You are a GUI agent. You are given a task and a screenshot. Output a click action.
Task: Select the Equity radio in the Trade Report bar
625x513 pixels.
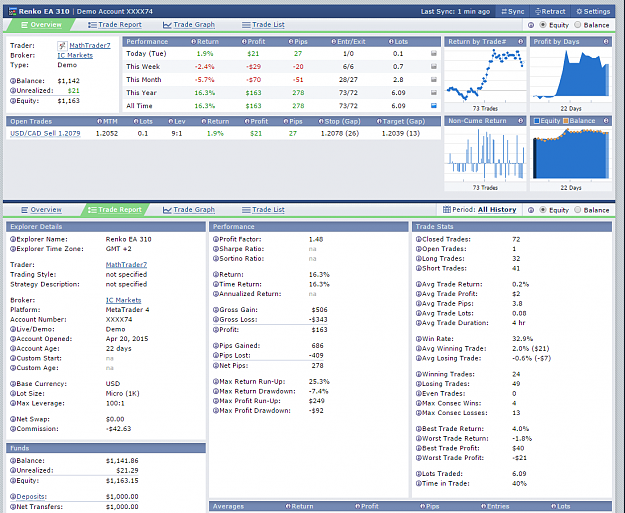[x=542, y=210]
